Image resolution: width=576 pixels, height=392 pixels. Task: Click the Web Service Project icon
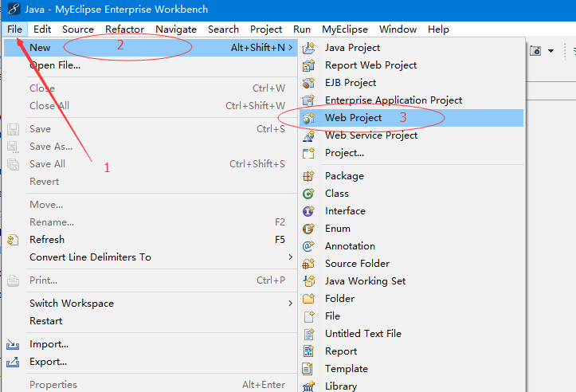308,135
